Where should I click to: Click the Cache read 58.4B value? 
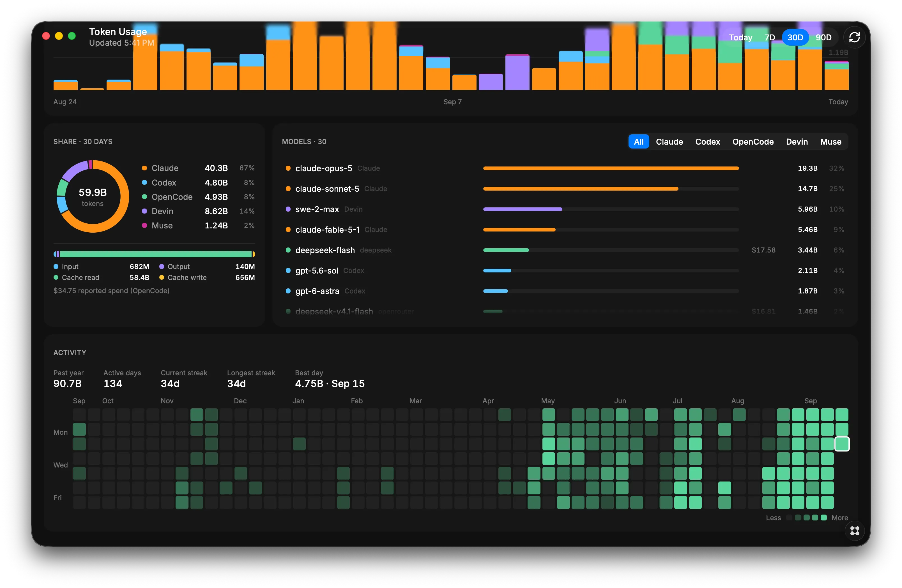139,277
